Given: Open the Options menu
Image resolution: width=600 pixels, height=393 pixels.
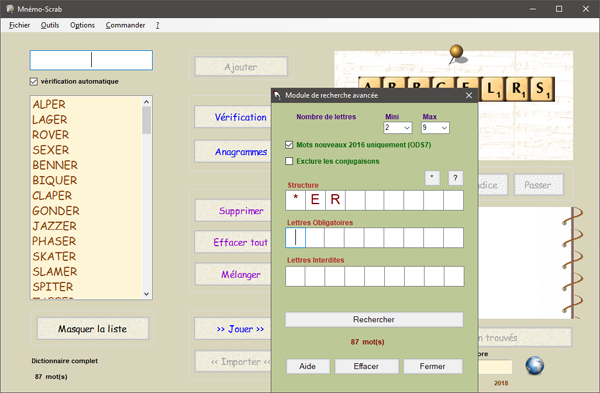Looking at the screenshot, I should point(82,25).
